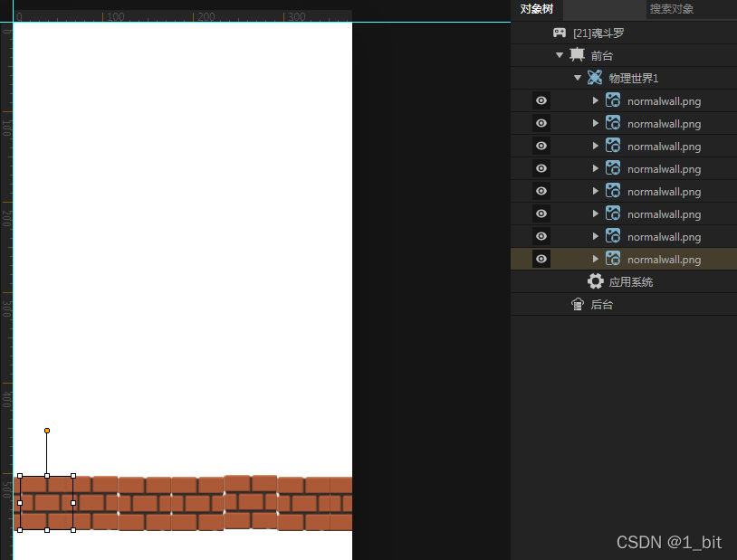
Task: Click the highlighted normalwall.png row's image icon
Action: point(613,259)
